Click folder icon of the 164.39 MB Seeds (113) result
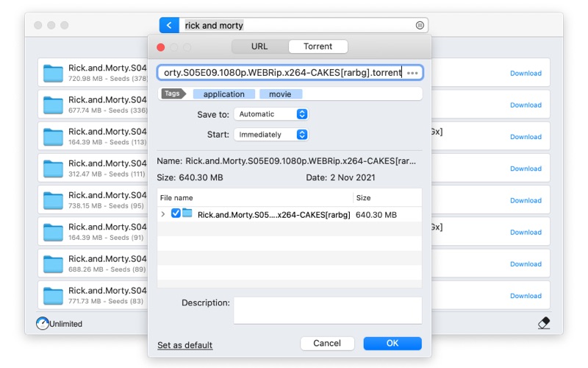588x368 pixels. tap(53, 137)
